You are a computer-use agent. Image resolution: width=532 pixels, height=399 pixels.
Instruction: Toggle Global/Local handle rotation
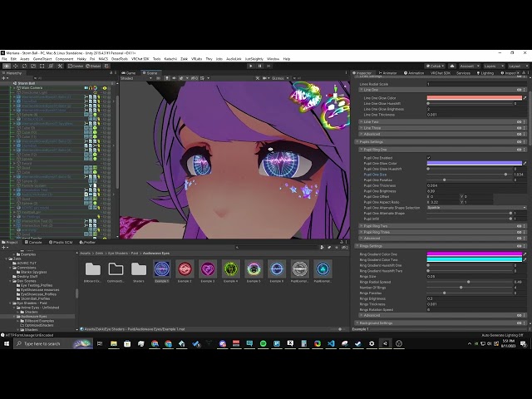93,66
